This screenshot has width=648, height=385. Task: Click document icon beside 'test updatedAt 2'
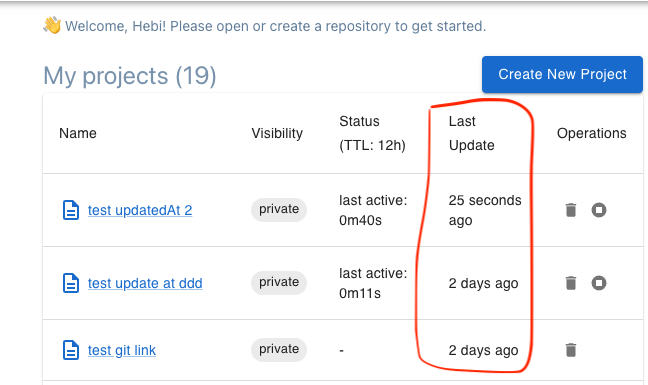(71, 210)
